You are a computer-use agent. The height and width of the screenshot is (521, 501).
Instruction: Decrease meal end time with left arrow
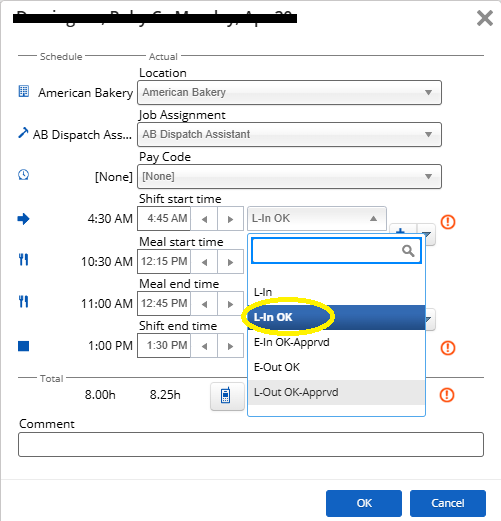204,304
